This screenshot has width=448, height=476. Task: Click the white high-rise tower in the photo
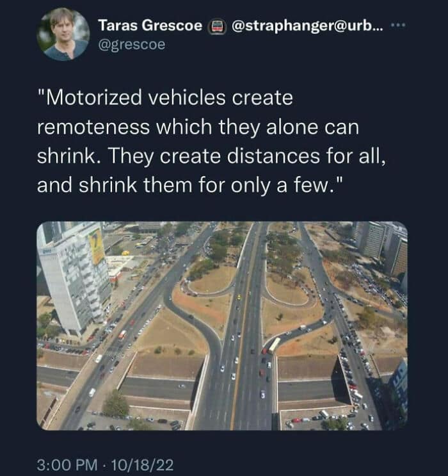coord(72,275)
